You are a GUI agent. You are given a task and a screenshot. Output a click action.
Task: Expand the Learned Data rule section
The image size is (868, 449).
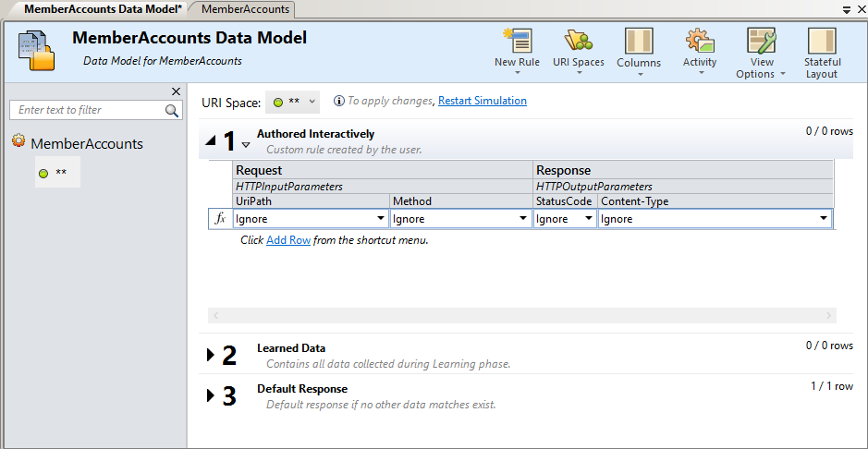tap(211, 355)
